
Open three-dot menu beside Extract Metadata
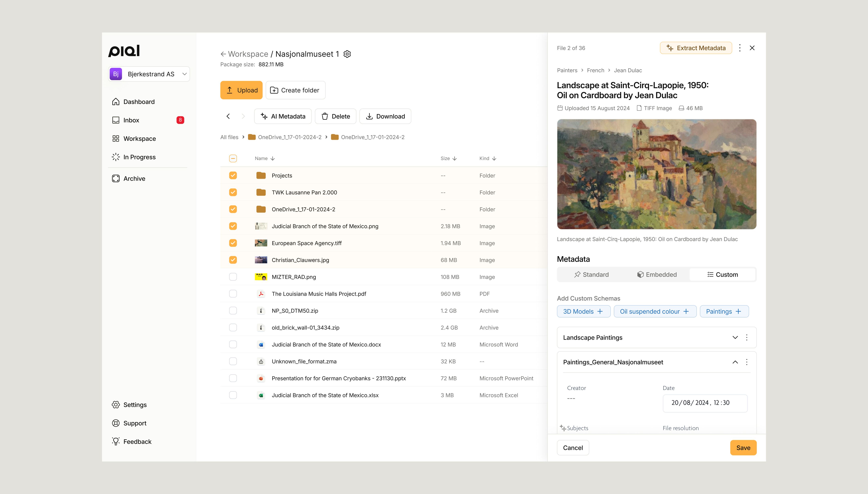pyautogui.click(x=740, y=48)
